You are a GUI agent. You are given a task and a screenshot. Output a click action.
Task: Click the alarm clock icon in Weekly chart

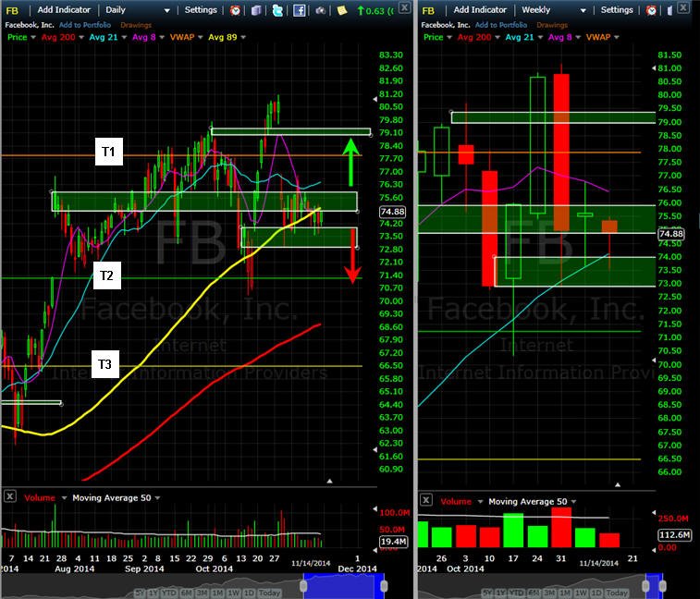(651, 10)
